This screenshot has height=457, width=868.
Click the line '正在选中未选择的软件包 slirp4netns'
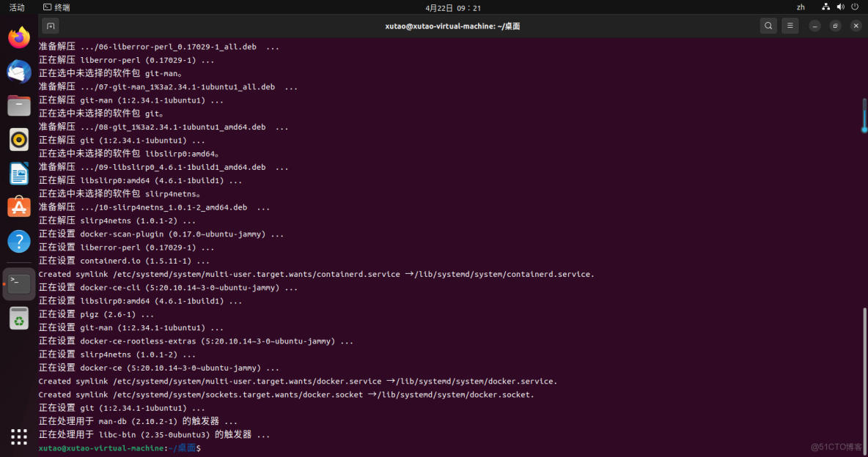(x=119, y=194)
